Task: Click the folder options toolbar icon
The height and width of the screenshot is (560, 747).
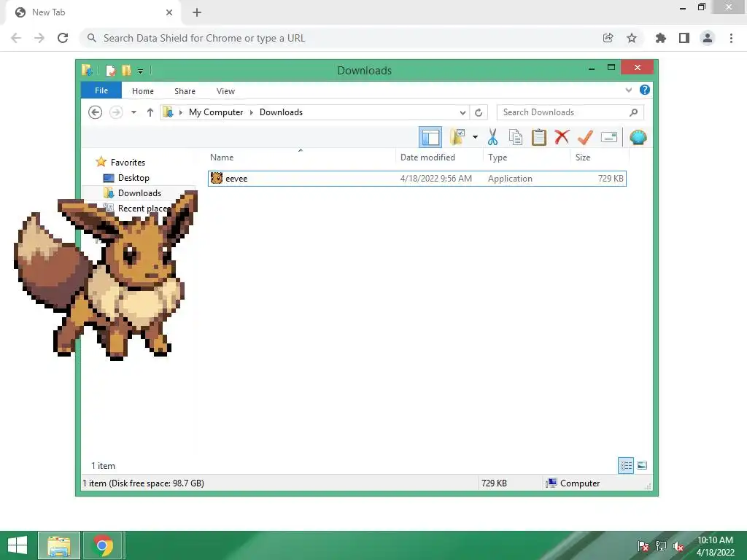Action: [457, 137]
